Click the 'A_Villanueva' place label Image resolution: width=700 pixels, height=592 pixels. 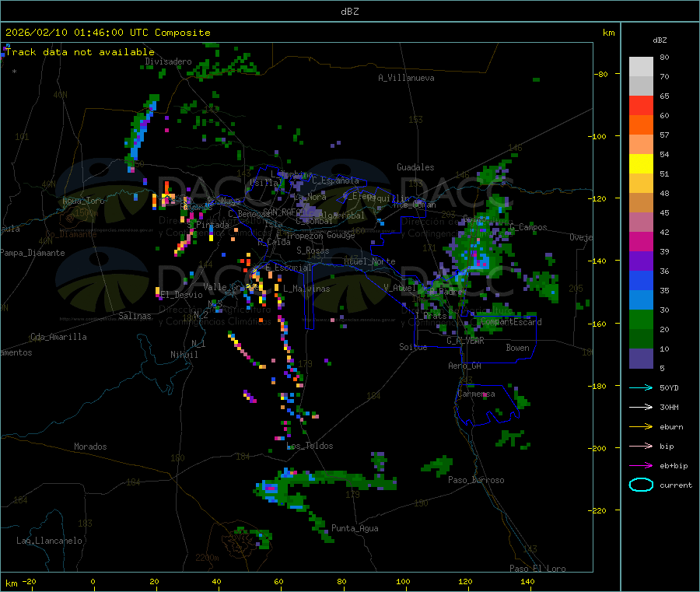tap(406, 78)
